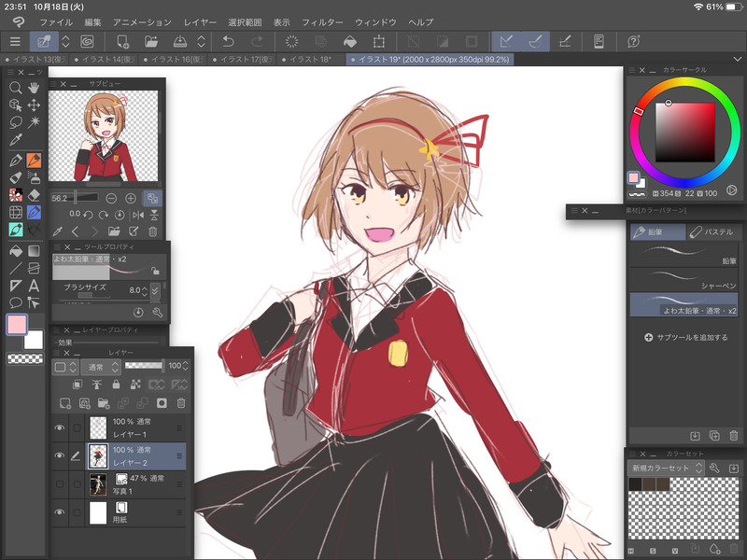Open the レイヤー menu

click(200, 22)
